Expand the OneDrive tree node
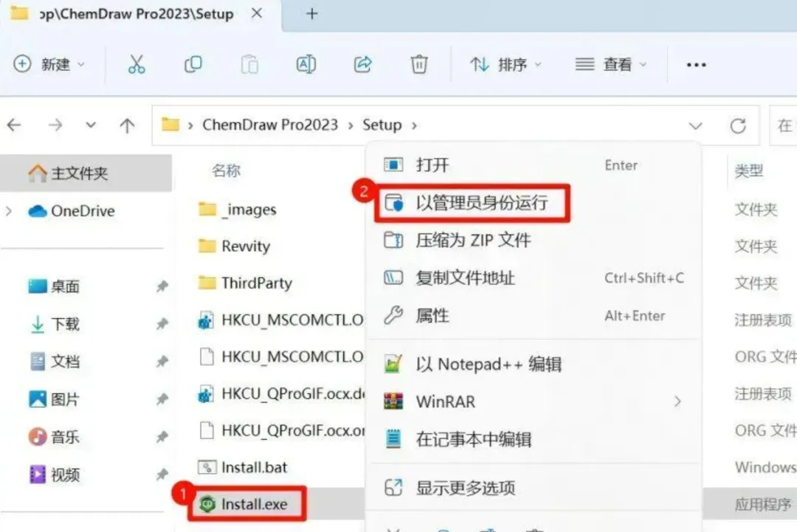The image size is (797, 532). (x=9, y=211)
